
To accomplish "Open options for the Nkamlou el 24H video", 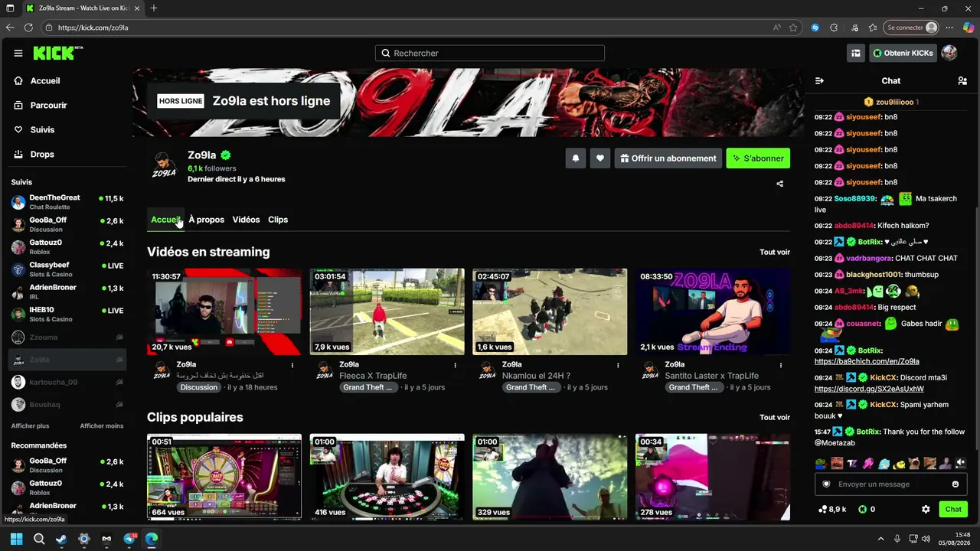I will pyautogui.click(x=617, y=365).
